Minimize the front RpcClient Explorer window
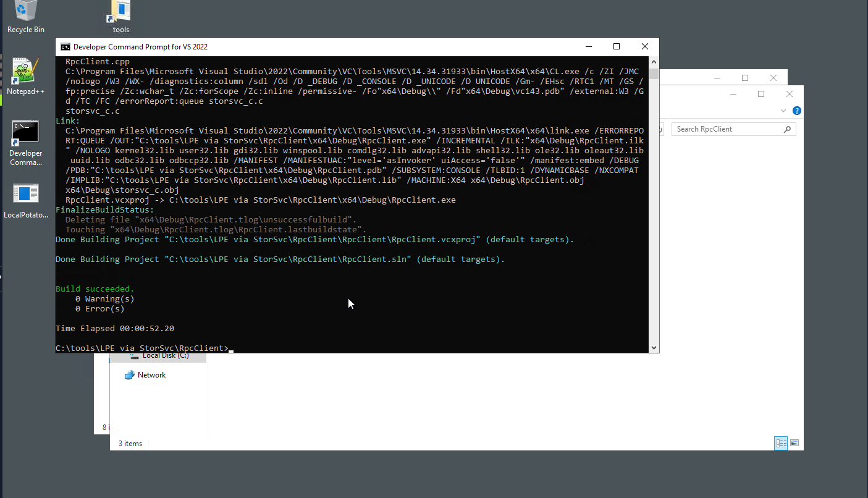The height and width of the screenshot is (498, 868). click(x=733, y=94)
